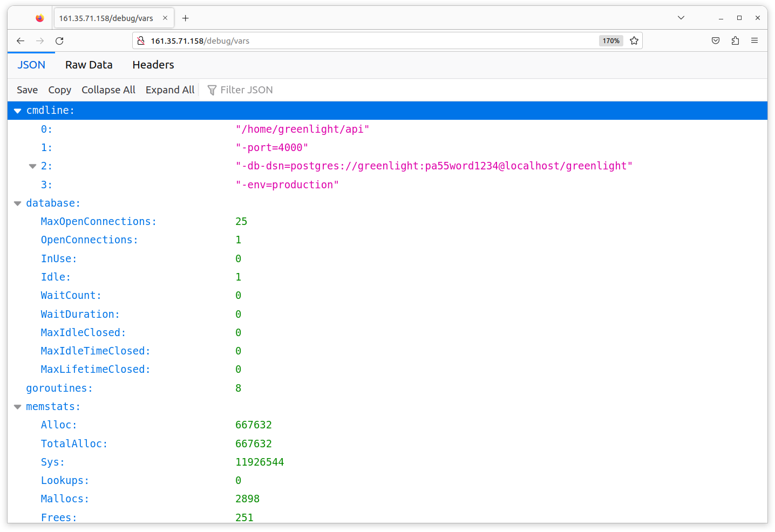775x532 pixels.
Task: Open the Extensions puzzle icon
Action: (x=735, y=41)
